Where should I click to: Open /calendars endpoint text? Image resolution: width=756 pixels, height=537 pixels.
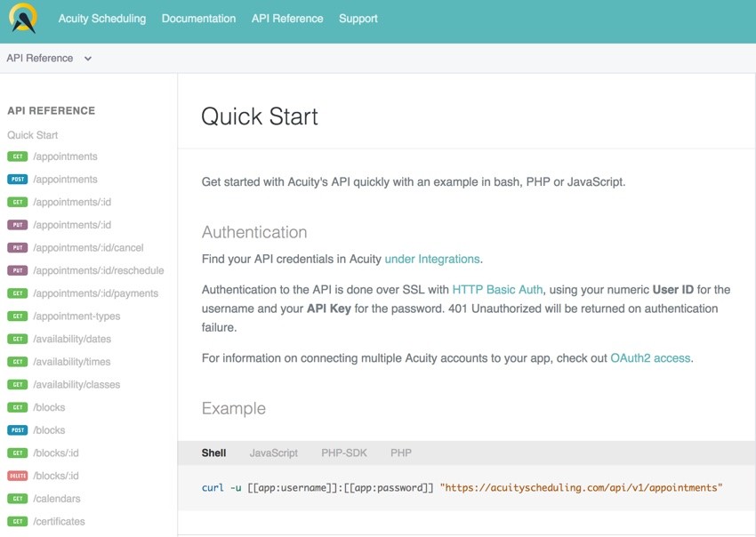[57, 499]
